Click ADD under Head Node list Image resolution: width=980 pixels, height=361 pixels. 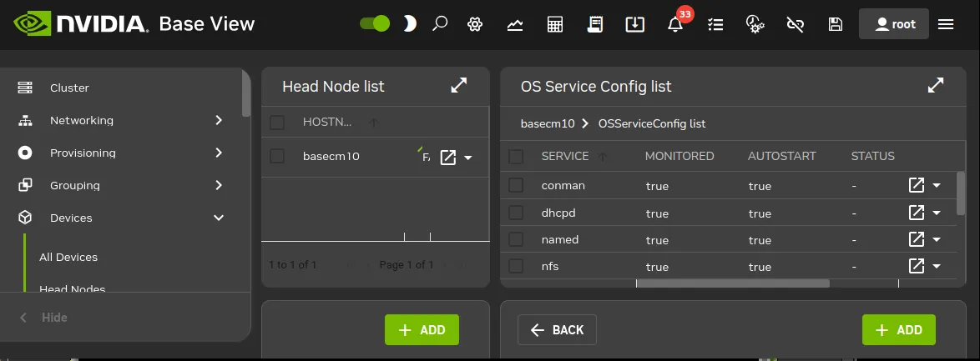(x=422, y=330)
